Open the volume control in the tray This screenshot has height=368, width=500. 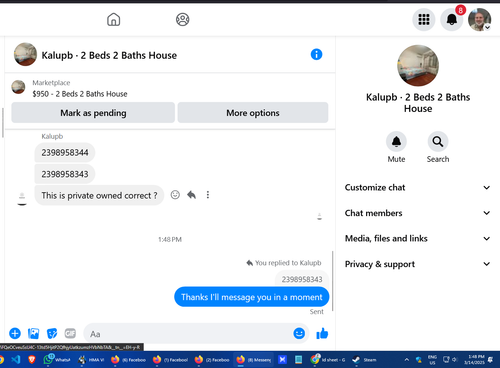pyautogui.click(x=454, y=359)
